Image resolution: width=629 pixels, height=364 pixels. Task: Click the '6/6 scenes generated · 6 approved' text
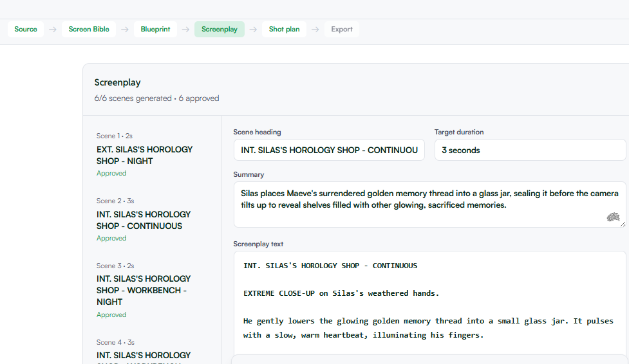(157, 98)
